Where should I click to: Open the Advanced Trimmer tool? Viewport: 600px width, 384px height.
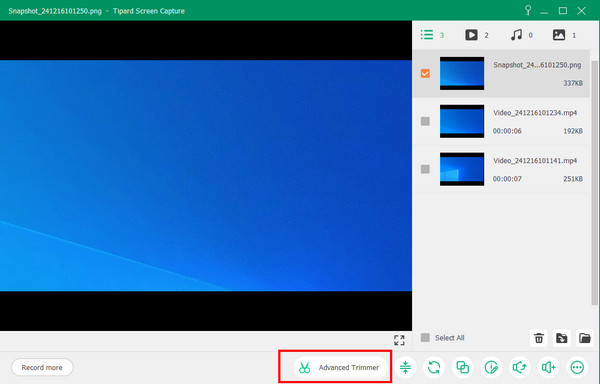[340, 368]
